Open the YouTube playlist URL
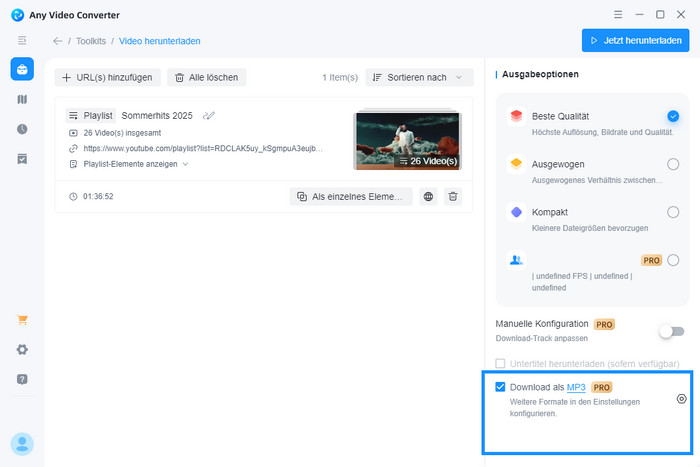 pyautogui.click(x=203, y=148)
